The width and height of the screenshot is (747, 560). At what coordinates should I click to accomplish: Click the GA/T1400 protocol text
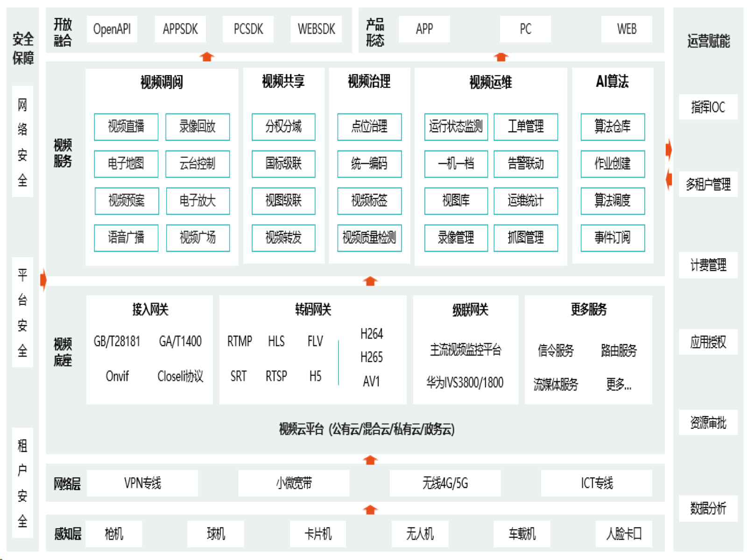pos(180,342)
